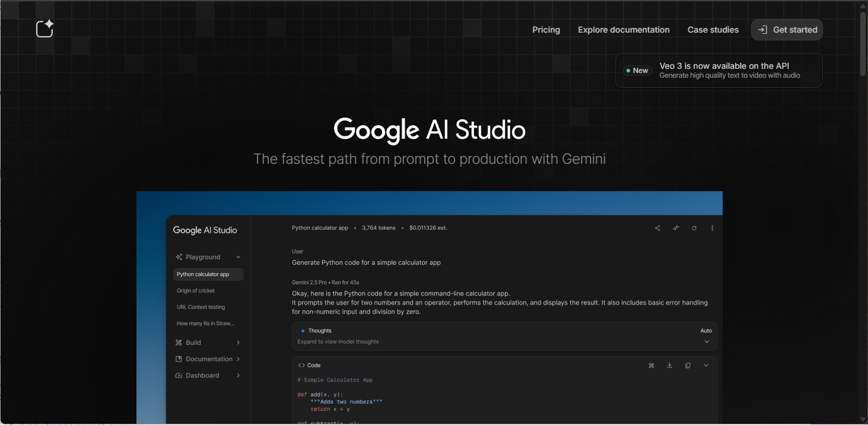Viewport: 868px width, 425px height.
Task: Click the compare arrows icon in preview header
Action: pyautogui.click(x=675, y=228)
